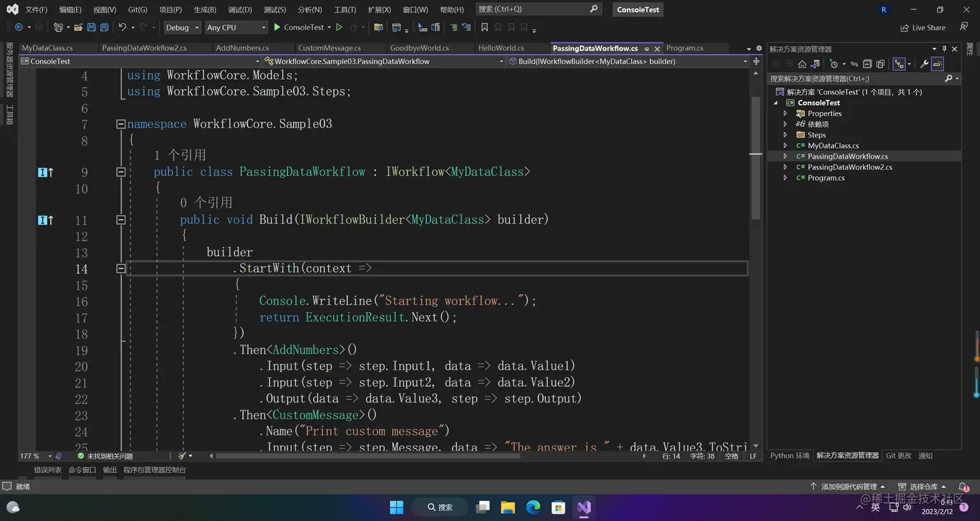The image size is (980, 521).
Task: Collapse the namespace WorkflowCore.Sample03 block
Action: pos(121,124)
